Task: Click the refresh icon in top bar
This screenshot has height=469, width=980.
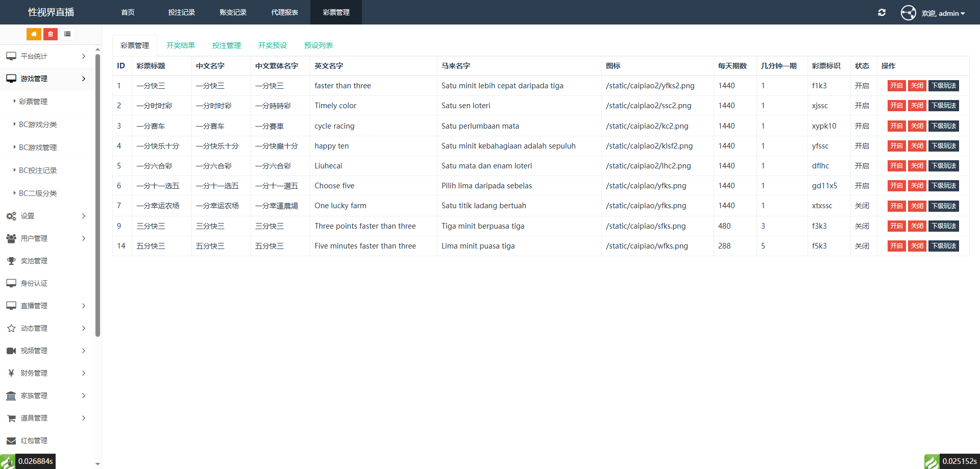Action: [881, 13]
